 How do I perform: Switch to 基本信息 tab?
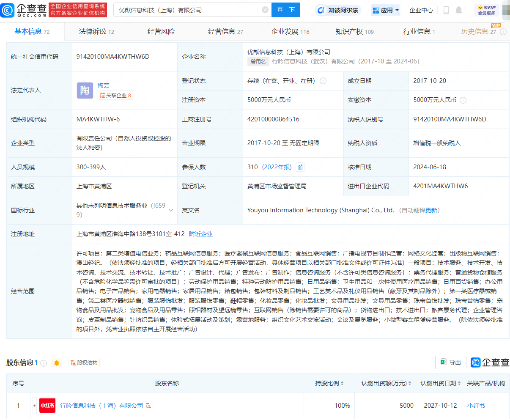(x=32, y=31)
